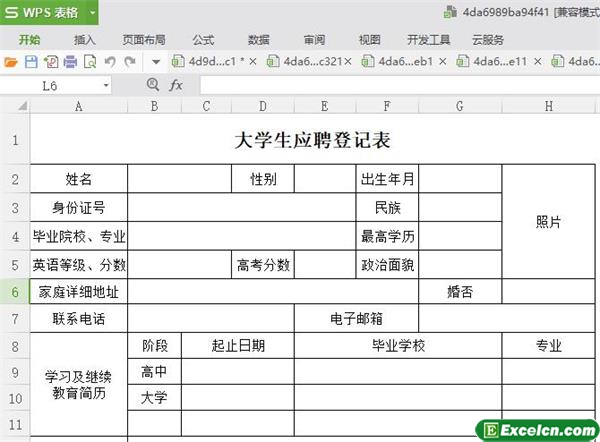
Task: Click the 联系电话 cell
Action: point(78,318)
